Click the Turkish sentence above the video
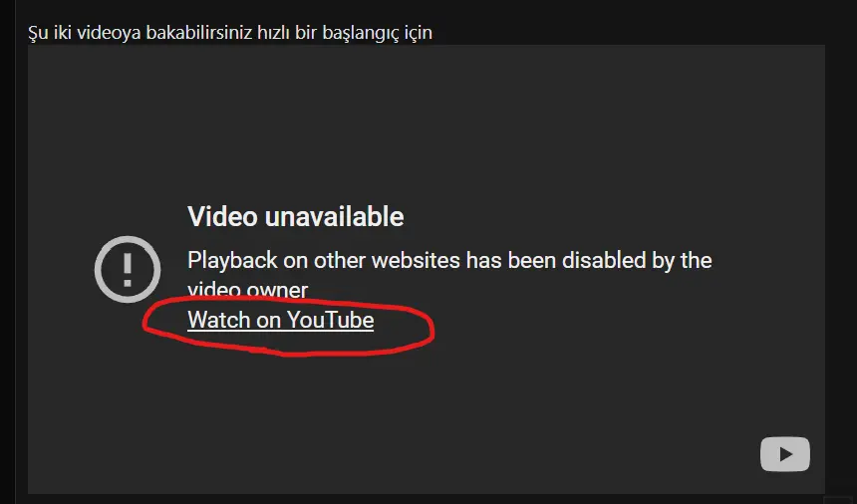Image resolution: width=857 pixels, height=504 pixels. click(x=230, y=33)
